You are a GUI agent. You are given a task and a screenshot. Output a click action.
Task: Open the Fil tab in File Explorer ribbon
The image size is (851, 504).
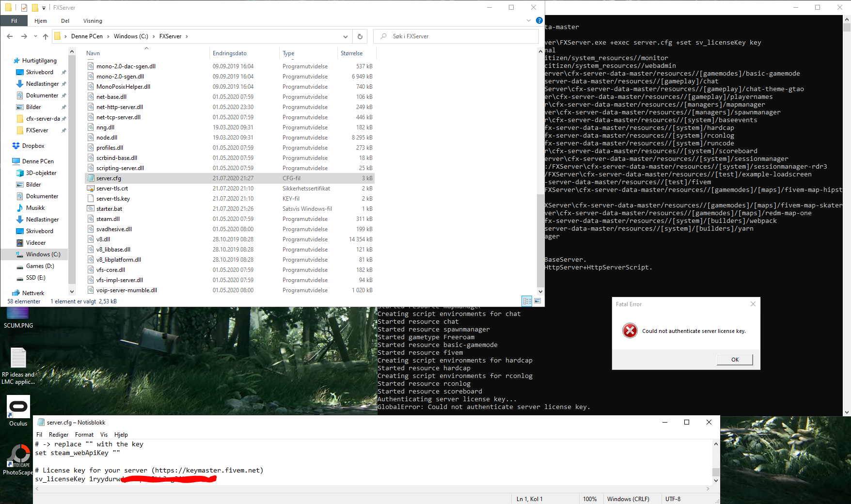coord(14,21)
